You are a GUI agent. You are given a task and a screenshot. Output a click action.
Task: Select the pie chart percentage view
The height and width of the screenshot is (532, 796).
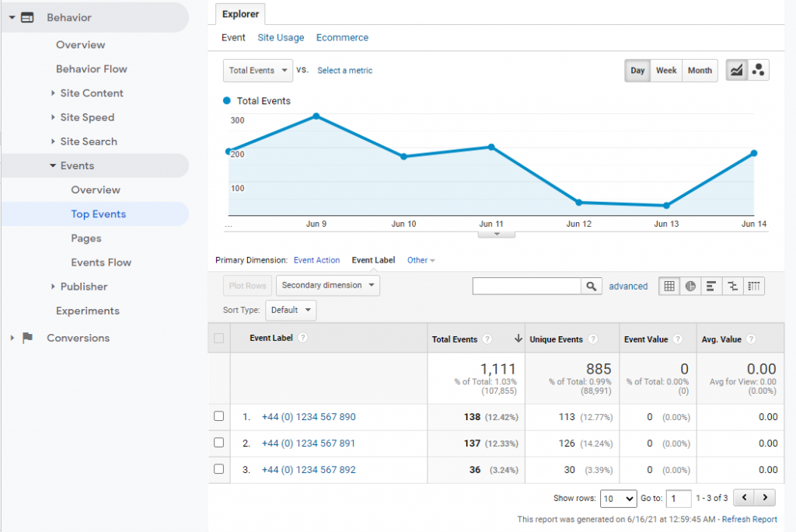pyautogui.click(x=690, y=287)
